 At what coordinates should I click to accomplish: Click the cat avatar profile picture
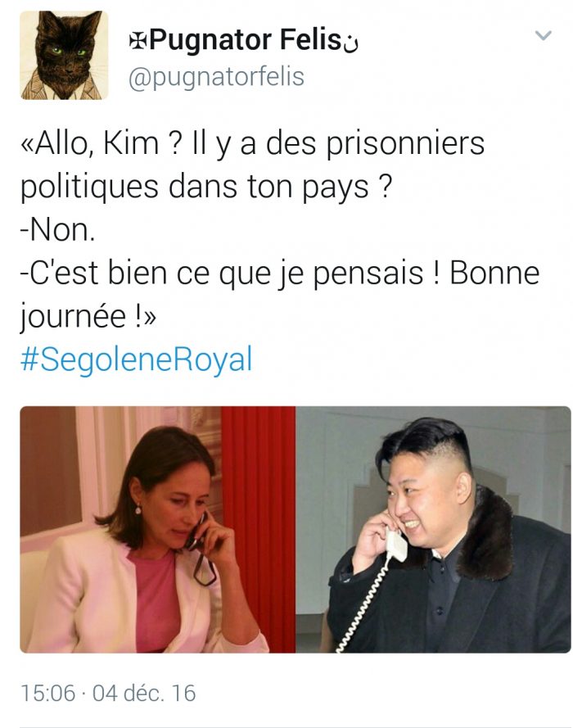click(64, 55)
